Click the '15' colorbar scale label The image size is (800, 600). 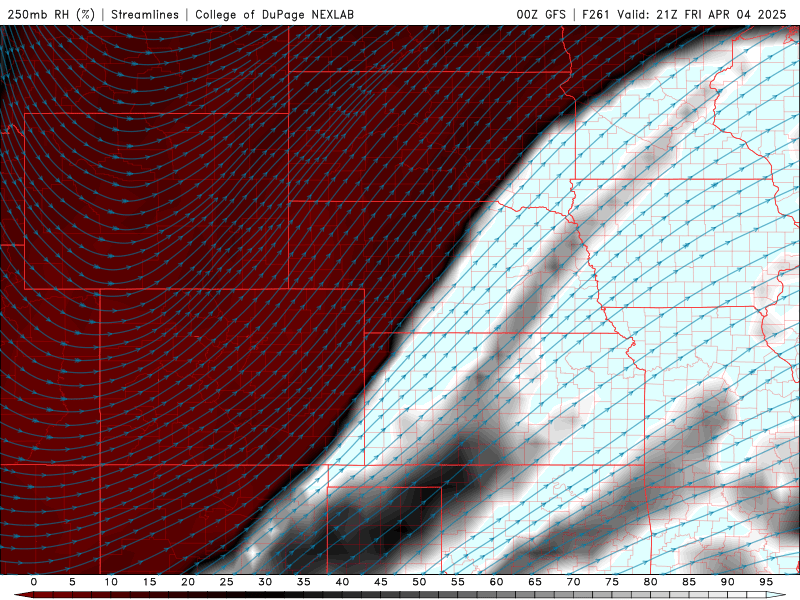tap(149, 582)
